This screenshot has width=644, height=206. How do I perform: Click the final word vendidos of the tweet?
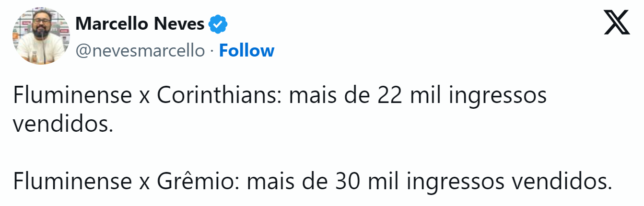point(561,182)
